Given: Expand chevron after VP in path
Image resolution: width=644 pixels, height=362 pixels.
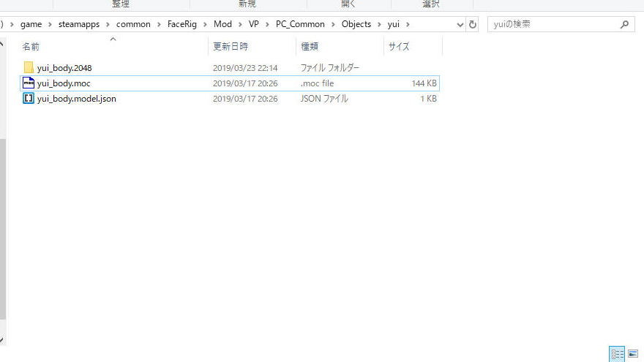Looking at the screenshot, I should 267,24.
